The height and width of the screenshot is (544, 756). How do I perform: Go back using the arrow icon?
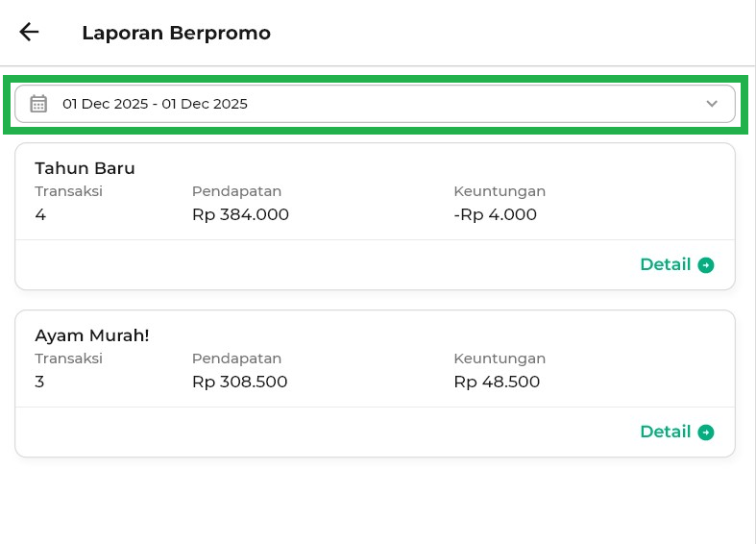(29, 32)
